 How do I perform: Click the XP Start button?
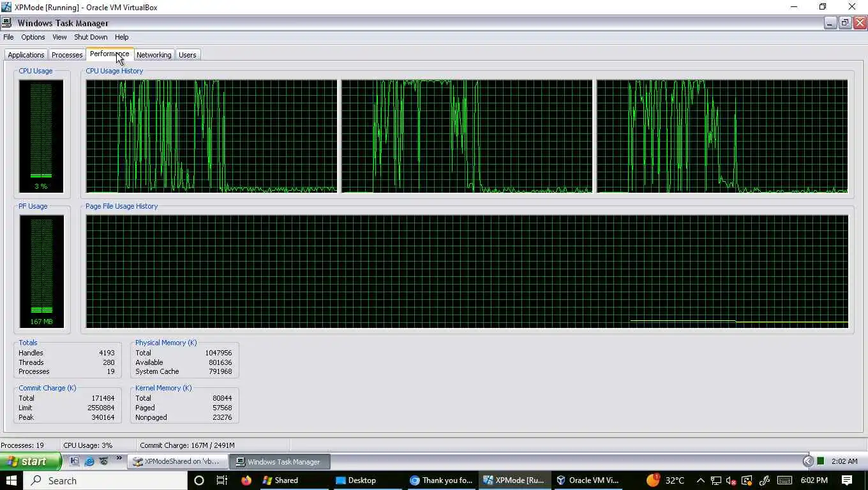pyautogui.click(x=30, y=461)
